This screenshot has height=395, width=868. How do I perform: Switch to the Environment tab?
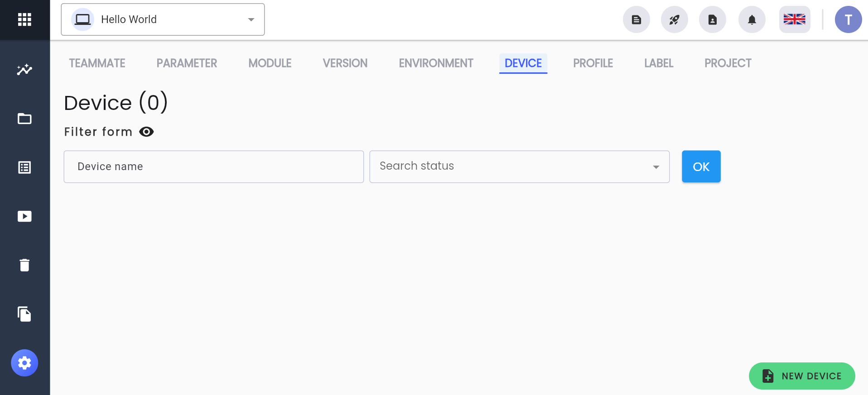pyautogui.click(x=436, y=63)
